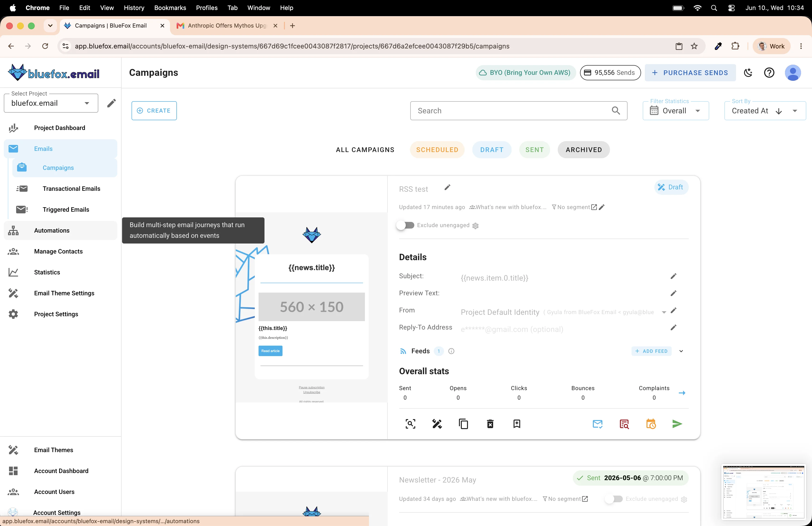Edit the Subject line pencil
This screenshot has height=526, width=812.
pos(673,276)
